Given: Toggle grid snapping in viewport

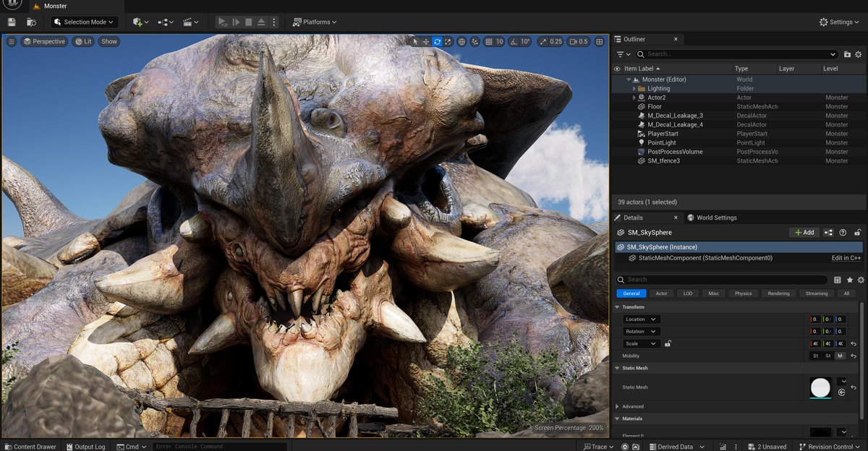Looking at the screenshot, I should [489, 42].
